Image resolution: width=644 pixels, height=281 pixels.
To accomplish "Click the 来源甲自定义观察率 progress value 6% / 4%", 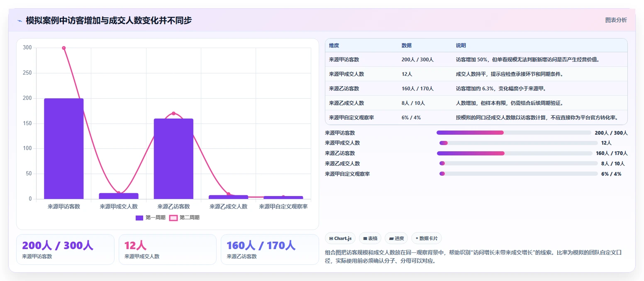I will 611,174.
